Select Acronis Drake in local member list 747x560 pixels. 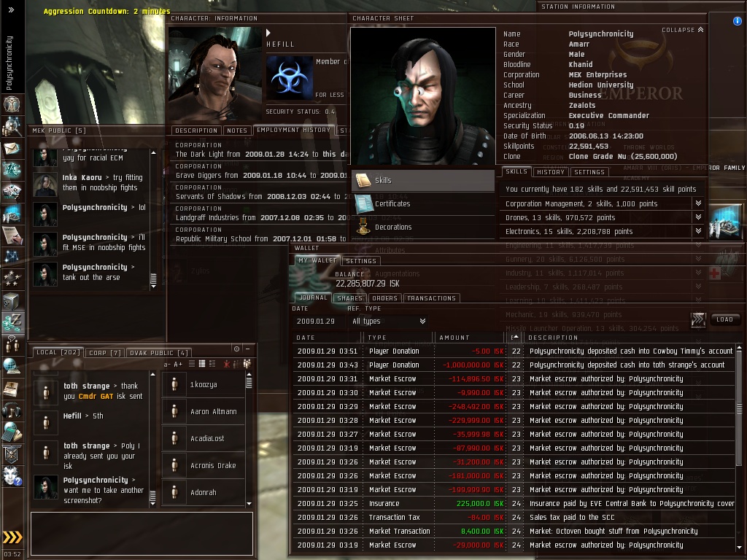pyautogui.click(x=203, y=465)
